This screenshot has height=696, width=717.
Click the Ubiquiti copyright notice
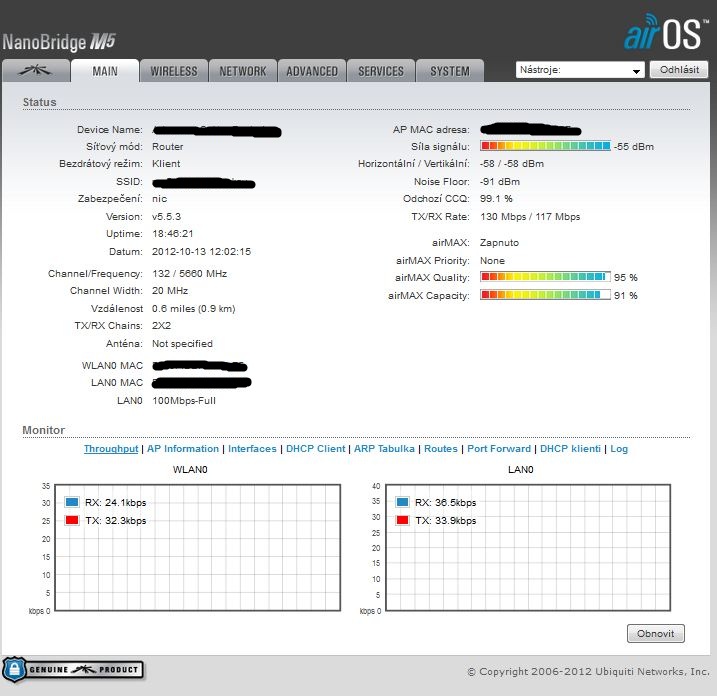pos(588,671)
